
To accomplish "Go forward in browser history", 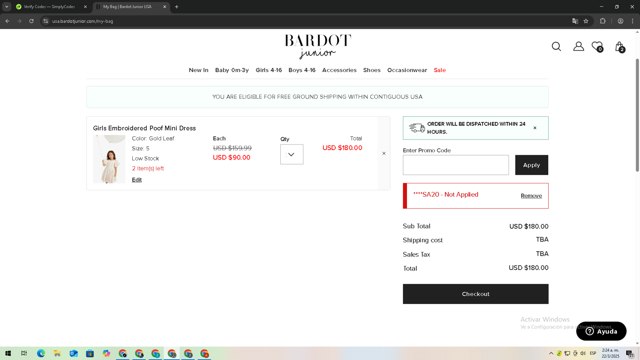I will tap(19, 21).
